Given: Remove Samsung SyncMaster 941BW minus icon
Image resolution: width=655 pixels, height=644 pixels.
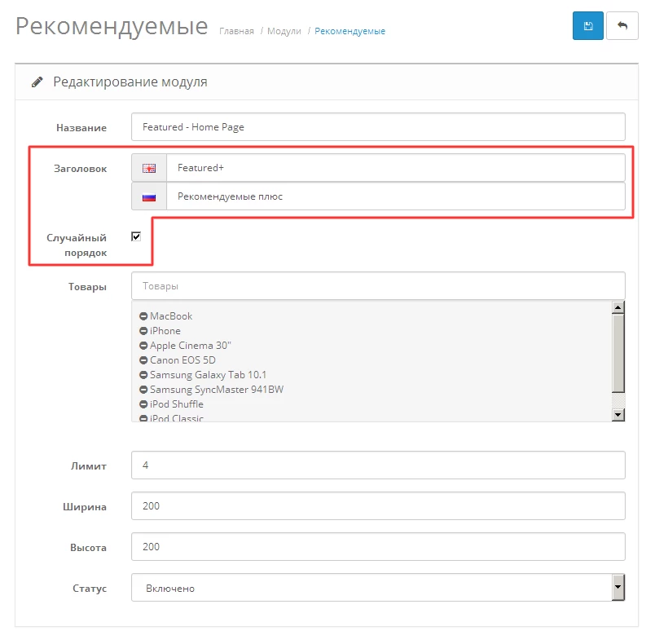Looking at the screenshot, I should (143, 390).
